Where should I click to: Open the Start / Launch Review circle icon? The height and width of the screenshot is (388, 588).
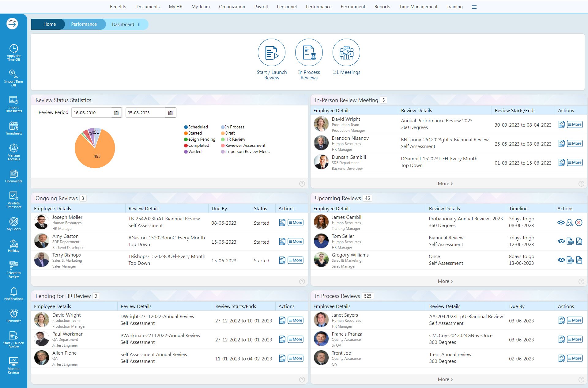click(x=271, y=52)
